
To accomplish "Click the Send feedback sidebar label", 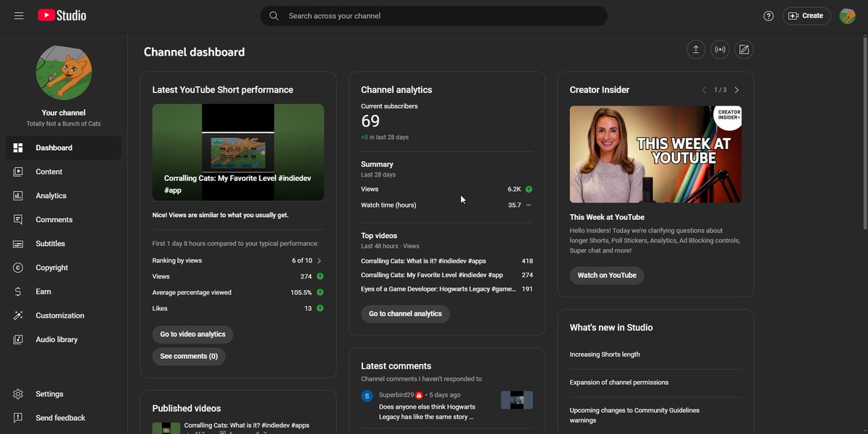I will pyautogui.click(x=60, y=418).
